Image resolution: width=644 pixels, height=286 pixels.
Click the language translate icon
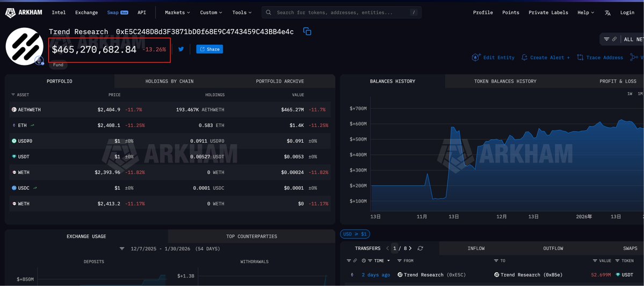(607, 12)
